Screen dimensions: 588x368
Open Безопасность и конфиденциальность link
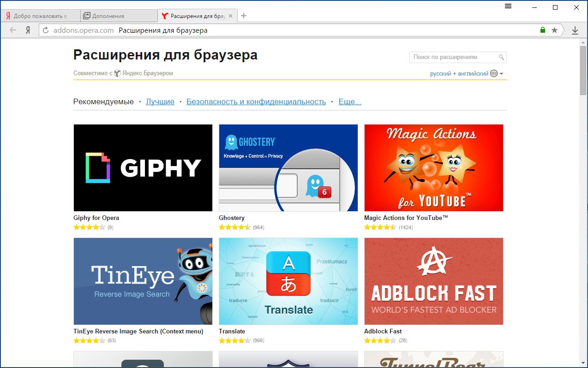256,102
